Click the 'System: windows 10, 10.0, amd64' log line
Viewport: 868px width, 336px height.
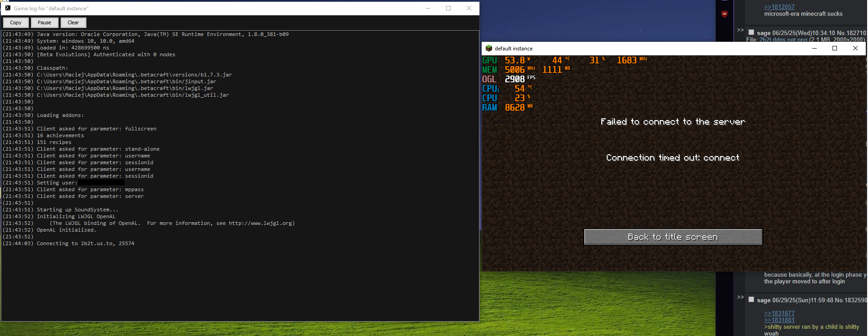point(68,41)
